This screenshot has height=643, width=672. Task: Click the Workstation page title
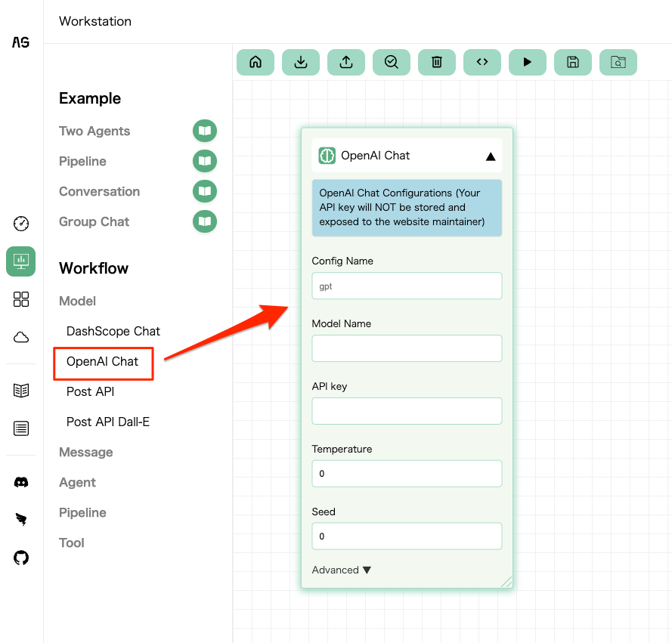[95, 21]
